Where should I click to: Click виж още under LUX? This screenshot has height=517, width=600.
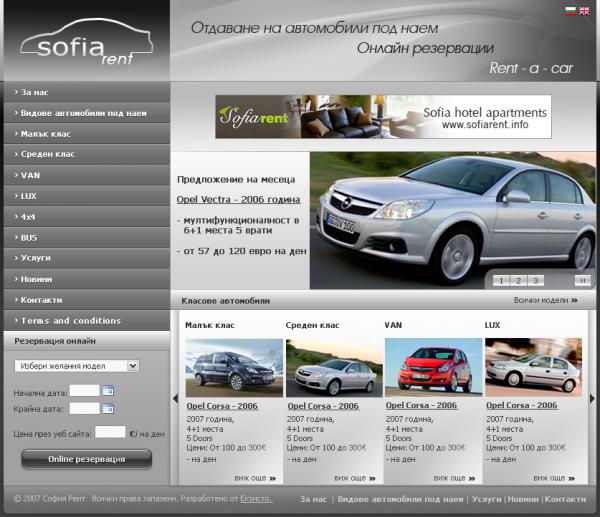[554, 478]
